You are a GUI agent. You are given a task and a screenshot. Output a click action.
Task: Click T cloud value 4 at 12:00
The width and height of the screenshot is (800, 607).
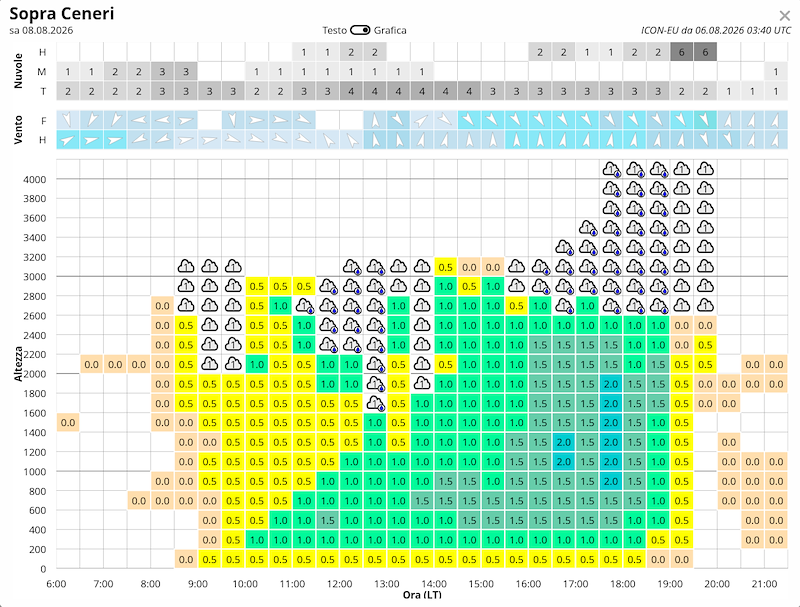351,91
